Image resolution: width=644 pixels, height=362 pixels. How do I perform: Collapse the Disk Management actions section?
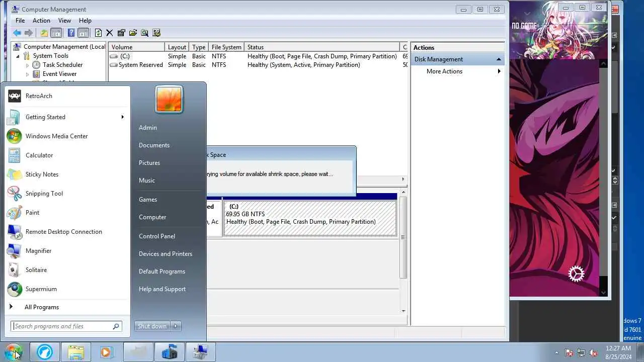pyautogui.click(x=499, y=59)
